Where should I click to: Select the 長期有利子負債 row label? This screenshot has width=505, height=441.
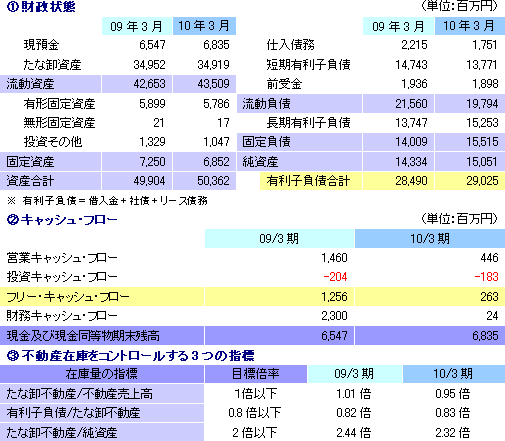click(308, 123)
